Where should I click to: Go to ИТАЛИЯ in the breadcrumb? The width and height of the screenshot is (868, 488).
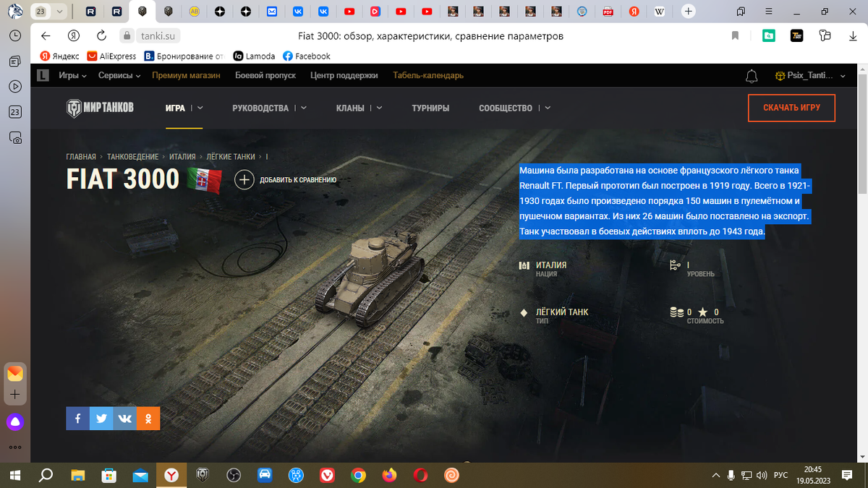pyautogui.click(x=183, y=156)
